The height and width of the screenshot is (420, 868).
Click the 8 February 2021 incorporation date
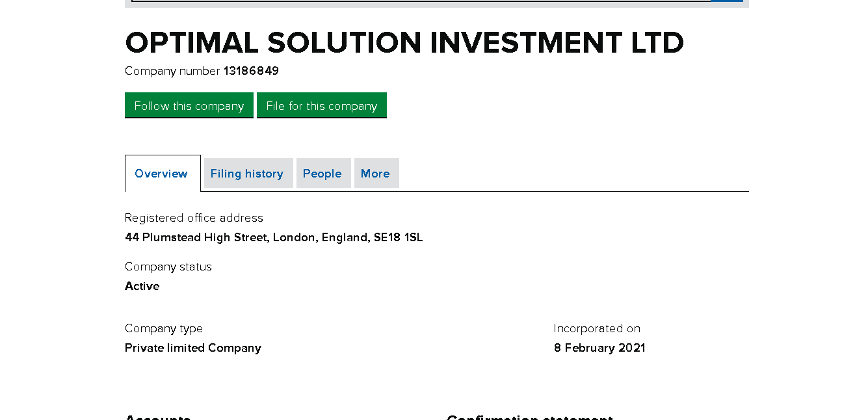[x=599, y=348]
